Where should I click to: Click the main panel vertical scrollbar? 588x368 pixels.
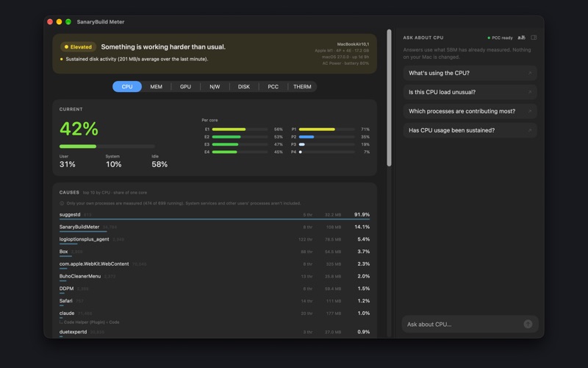tap(390, 98)
